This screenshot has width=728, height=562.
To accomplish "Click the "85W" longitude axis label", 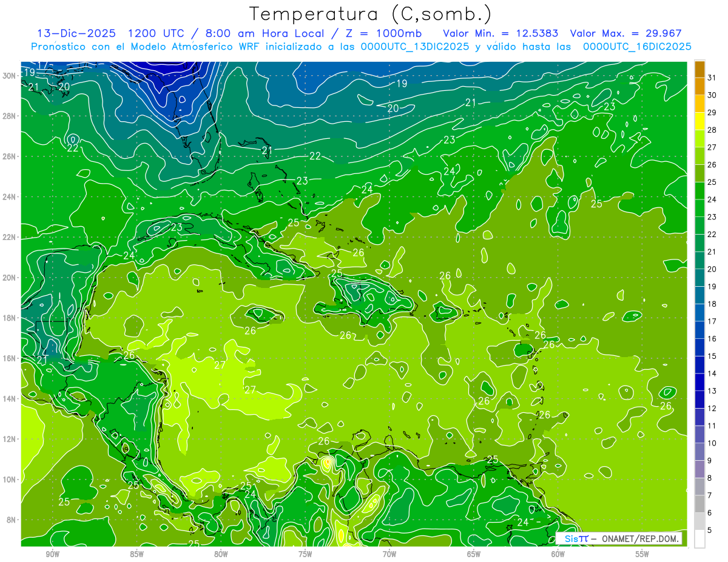I will coord(136,554).
